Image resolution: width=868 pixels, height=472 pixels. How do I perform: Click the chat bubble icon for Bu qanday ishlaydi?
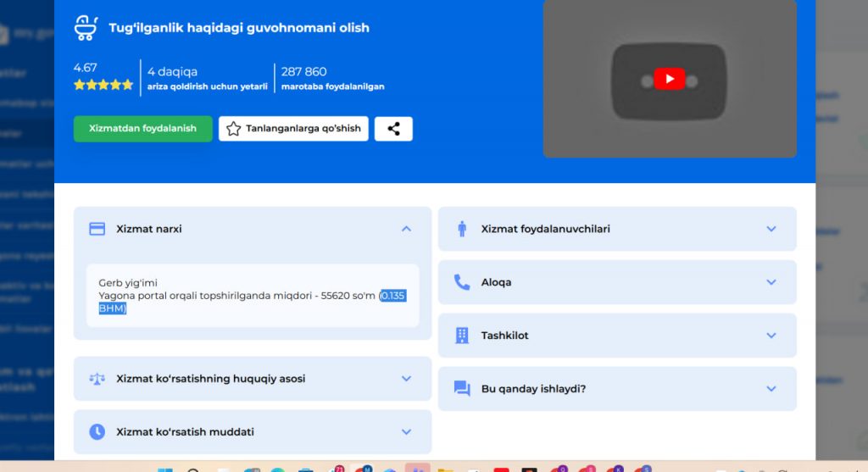coord(462,389)
